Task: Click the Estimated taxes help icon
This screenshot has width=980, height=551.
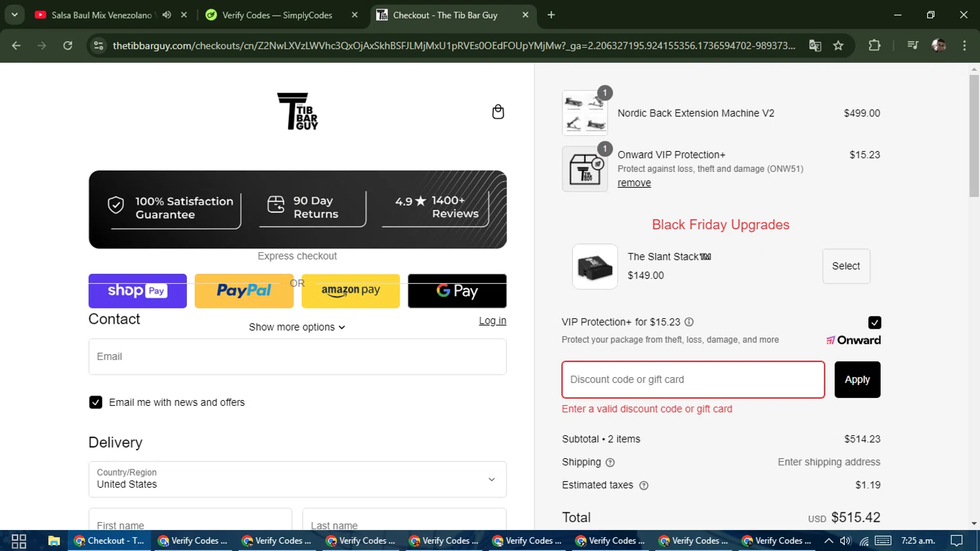Action: (644, 486)
